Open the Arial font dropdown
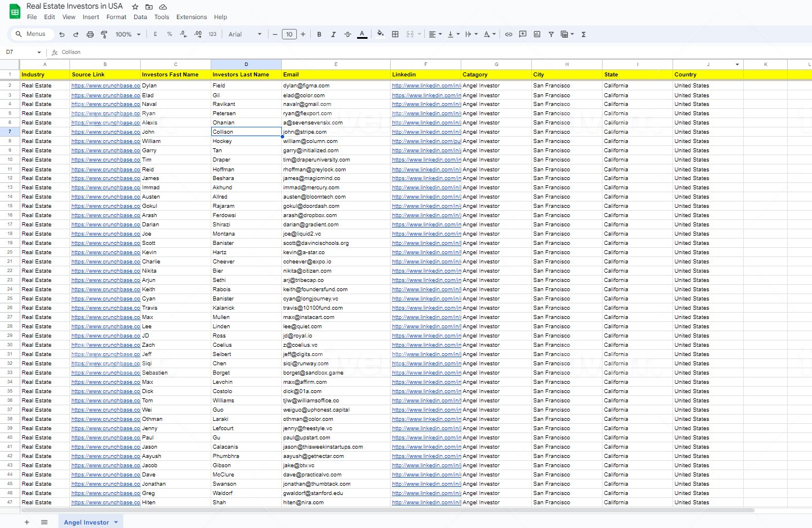812x528 pixels. (245, 34)
